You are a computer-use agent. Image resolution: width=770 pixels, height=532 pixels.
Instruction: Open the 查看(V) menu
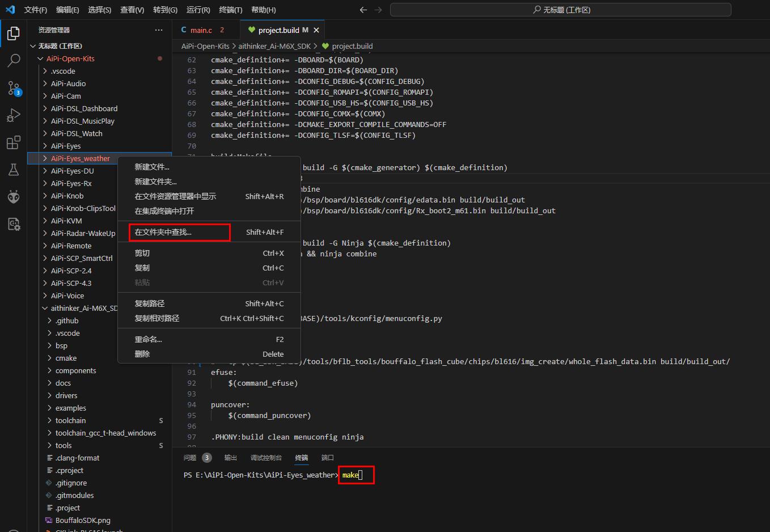coord(132,10)
